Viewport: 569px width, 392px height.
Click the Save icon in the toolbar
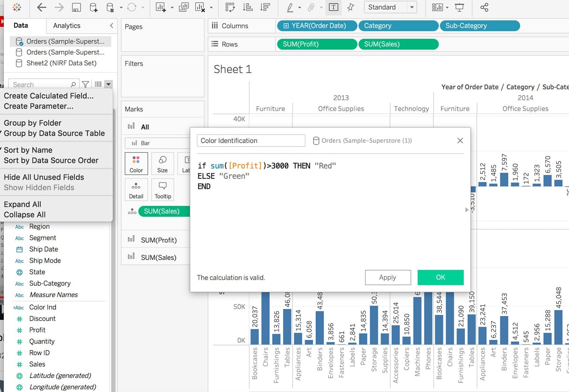(x=76, y=8)
